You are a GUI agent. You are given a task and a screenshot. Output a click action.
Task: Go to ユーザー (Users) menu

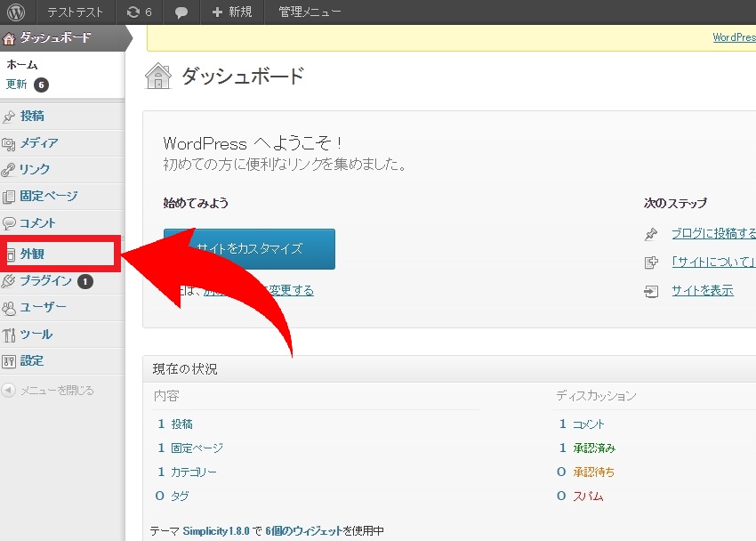click(43, 308)
